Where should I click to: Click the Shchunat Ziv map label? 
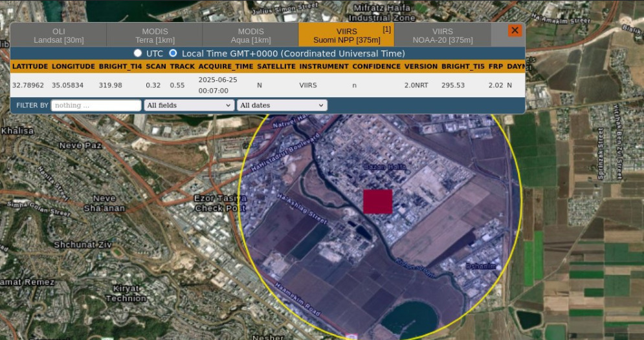(83, 245)
